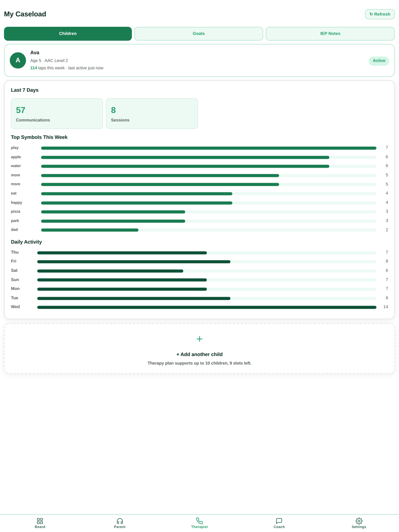Click the 'Parent' nav label
Viewport: 399px width, 532px height.
120,527
